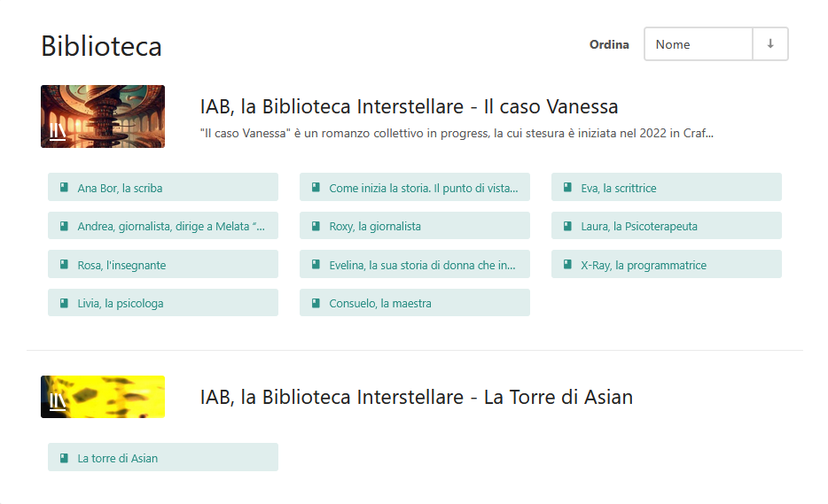Click the Il caso Vanessa description text
This screenshot has width=828, height=504.
457,134
